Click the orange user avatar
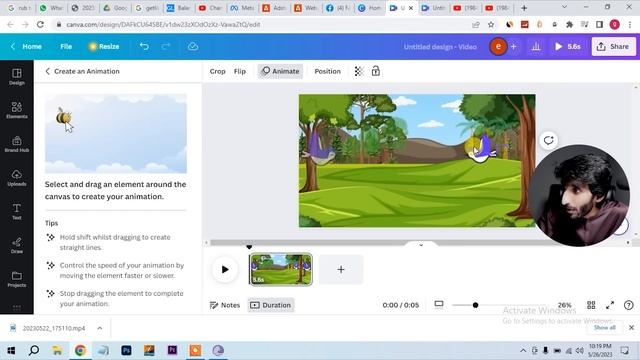640x360 pixels. [498, 47]
